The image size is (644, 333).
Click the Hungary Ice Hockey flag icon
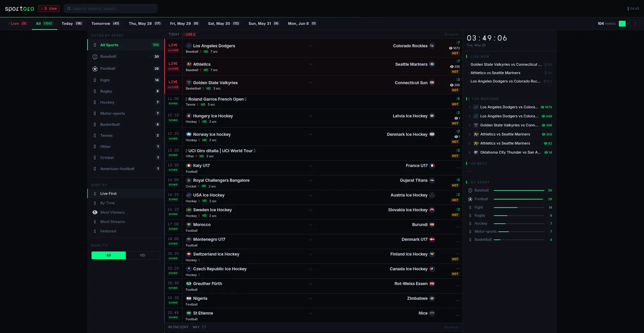(189, 116)
